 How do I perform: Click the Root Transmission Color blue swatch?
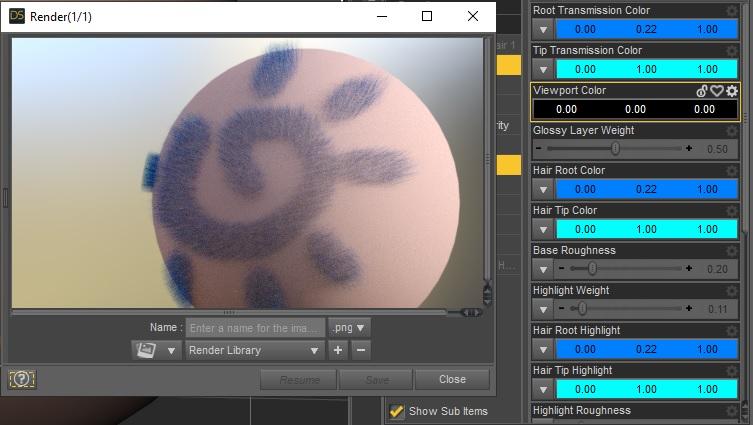pyautogui.click(x=646, y=29)
